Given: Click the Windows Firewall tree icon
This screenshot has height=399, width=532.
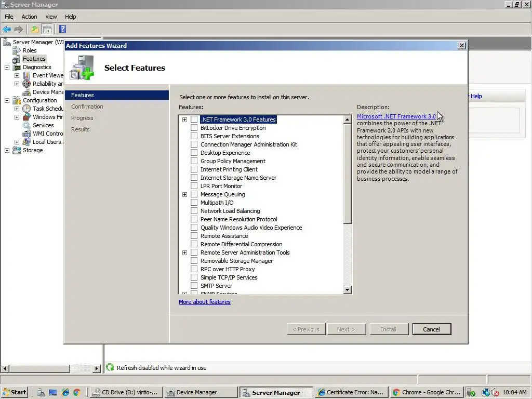Looking at the screenshot, I should tap(26, 117).
